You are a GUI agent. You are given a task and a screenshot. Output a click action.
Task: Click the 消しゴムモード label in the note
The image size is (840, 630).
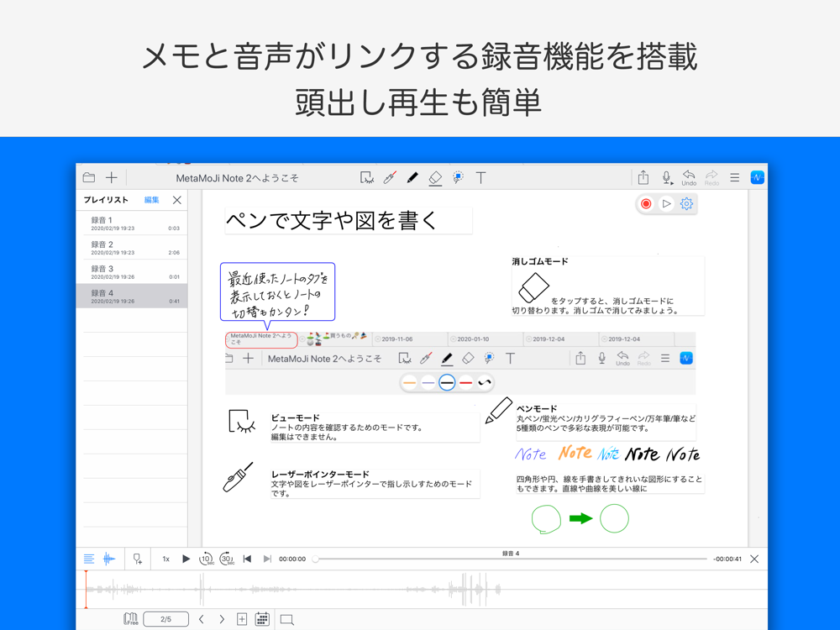click(x=540, y=261)
